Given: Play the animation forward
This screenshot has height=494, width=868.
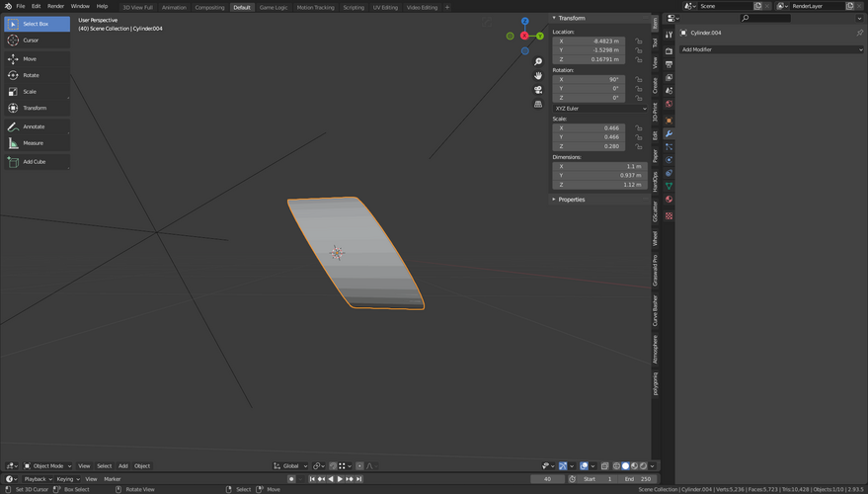Looking at the screenshot, I should click(x=340, y=479).
